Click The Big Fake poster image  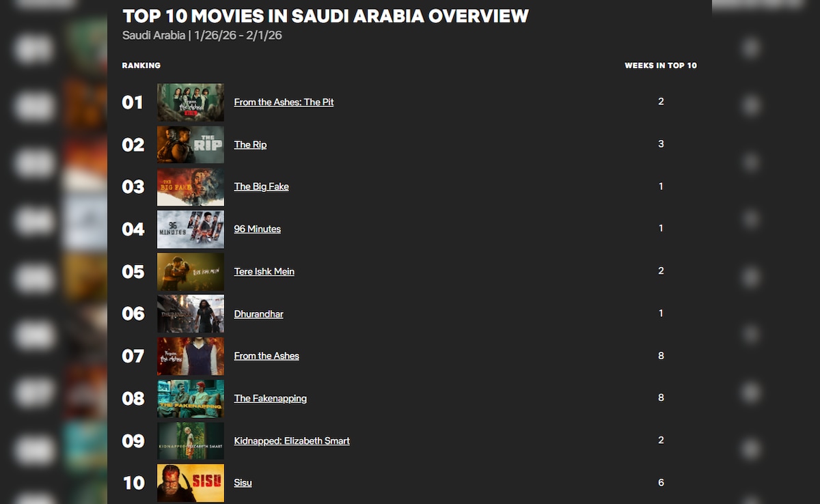click(x=191, y=187)
